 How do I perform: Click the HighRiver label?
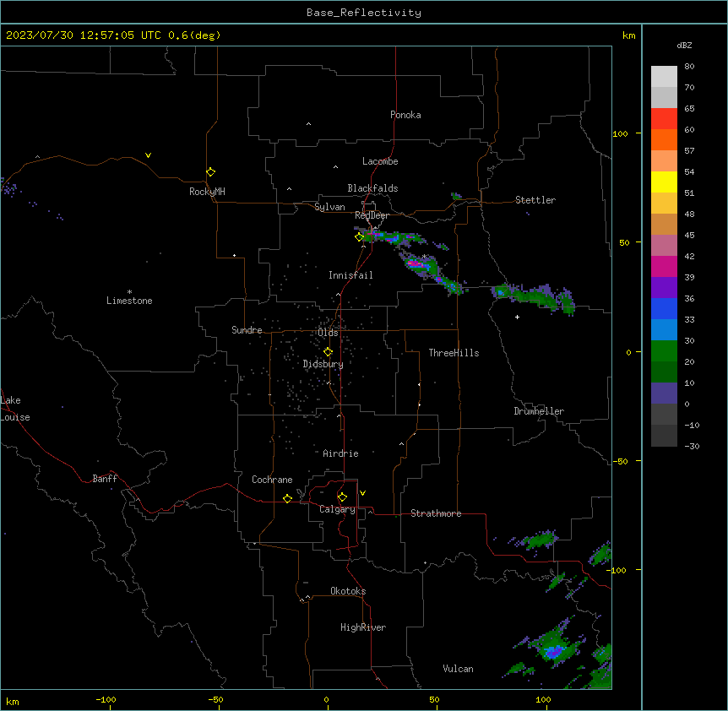(363, 627)
